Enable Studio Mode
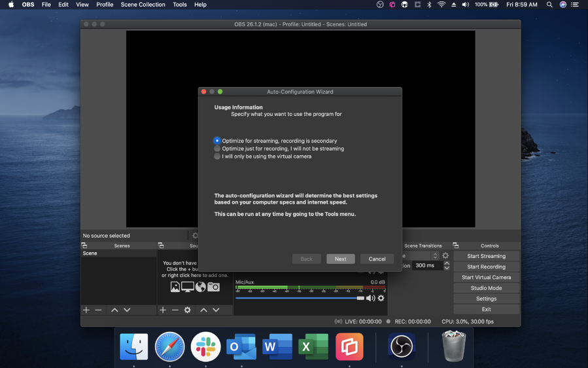588x368 pixels. click(x=486, y=288)
